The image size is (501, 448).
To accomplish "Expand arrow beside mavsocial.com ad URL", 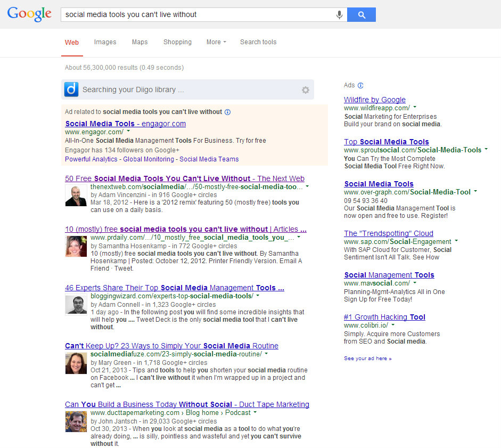I will click(415, 283).
